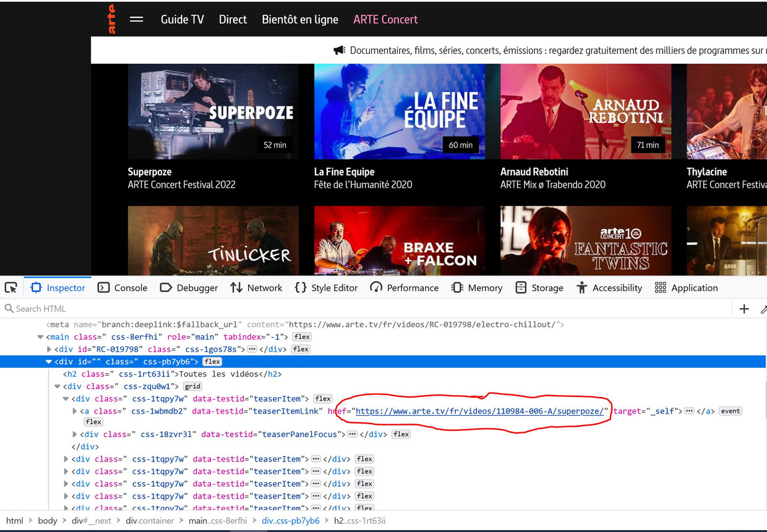Image resolution: width=767 pixels, height=532 pixels.
Task: Switch to the Network tab
Action: (256, 287)
